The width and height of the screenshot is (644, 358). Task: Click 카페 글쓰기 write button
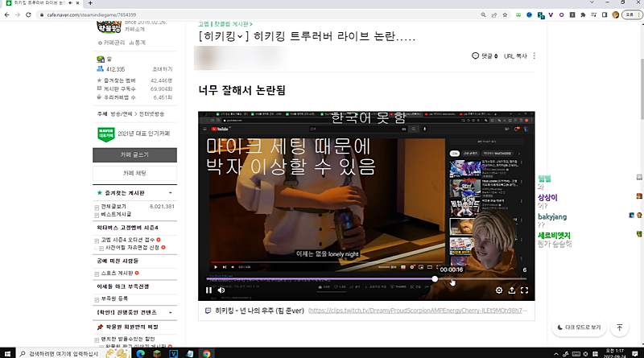point(134,154)
